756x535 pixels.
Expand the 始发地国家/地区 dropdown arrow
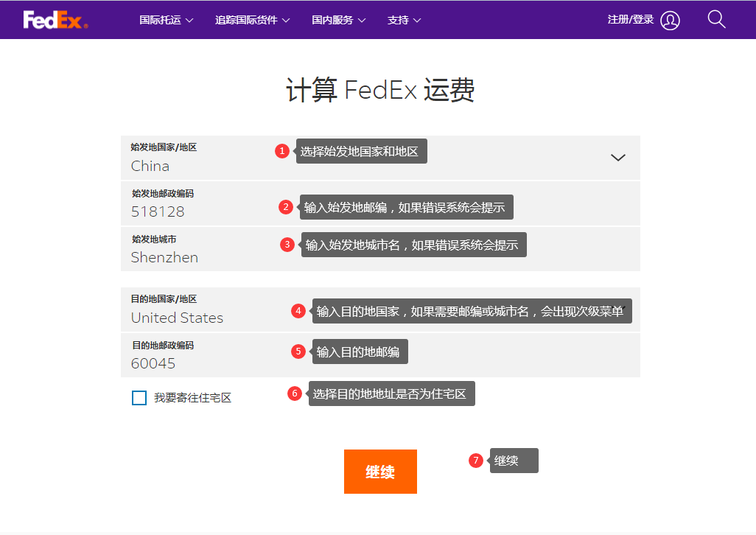[617, 158]
